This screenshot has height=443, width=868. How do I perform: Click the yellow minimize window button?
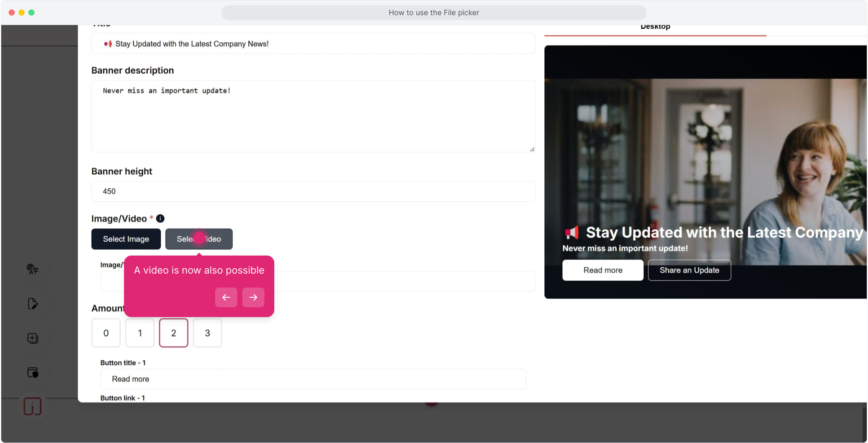[x=21, y=13]
